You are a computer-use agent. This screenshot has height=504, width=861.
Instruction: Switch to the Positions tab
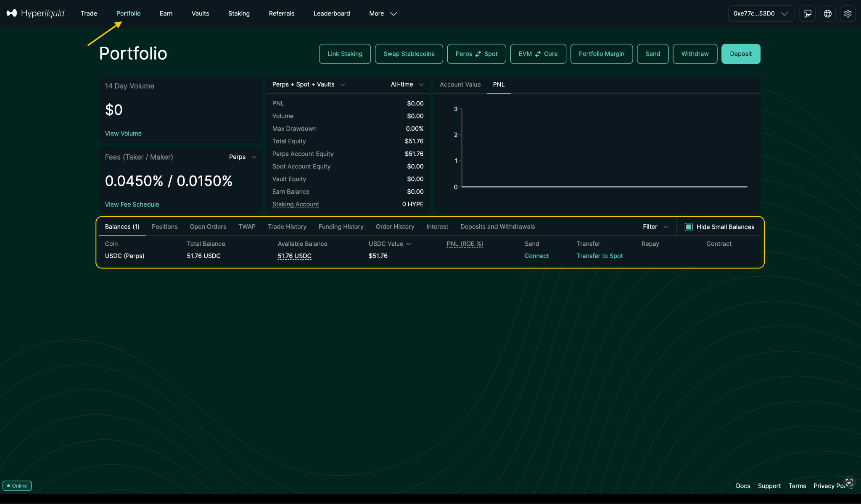click(164, 227)
